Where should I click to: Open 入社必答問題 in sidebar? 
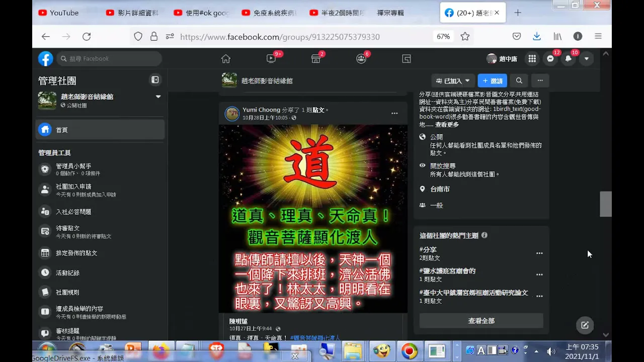point(100,212)
